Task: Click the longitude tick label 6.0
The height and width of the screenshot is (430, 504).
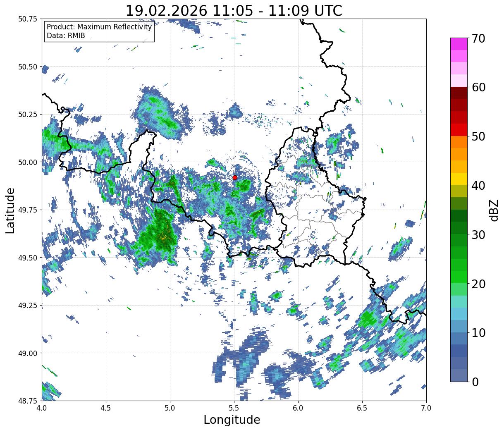Action: [298, 408]
